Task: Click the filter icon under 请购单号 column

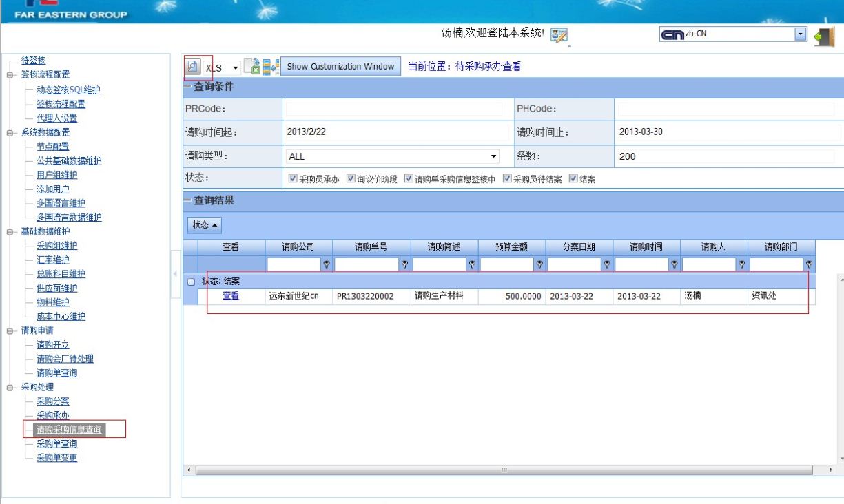Action: 404,264
